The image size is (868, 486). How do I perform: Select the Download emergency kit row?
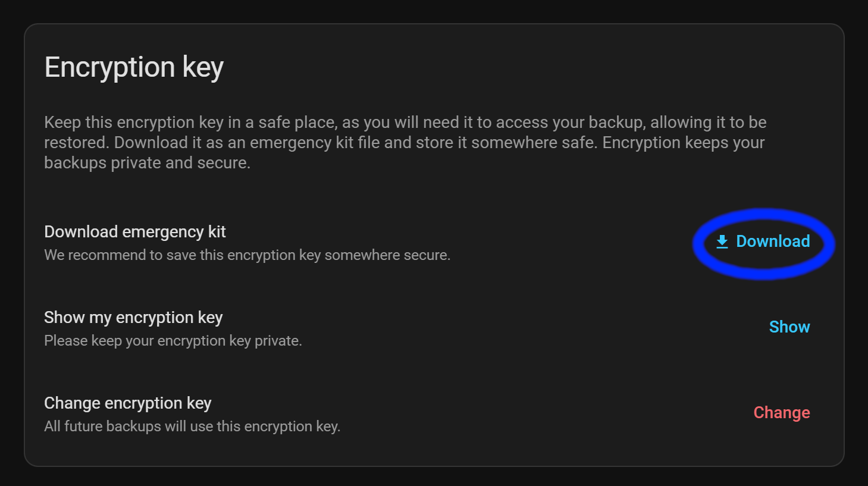pyautogui.click(x=135, y=231)
